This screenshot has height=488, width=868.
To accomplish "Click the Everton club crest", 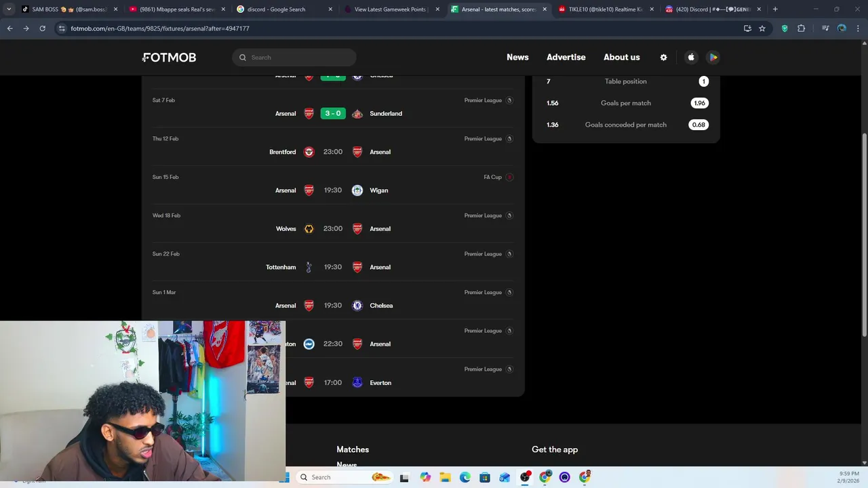I will coord(357,382).
